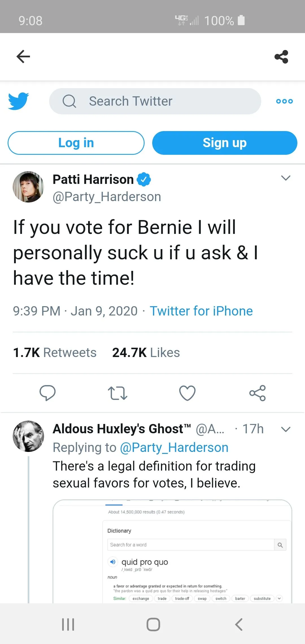Like the Bernie tweet
Viewport: 305px width, 644px height.
[187, 393]
